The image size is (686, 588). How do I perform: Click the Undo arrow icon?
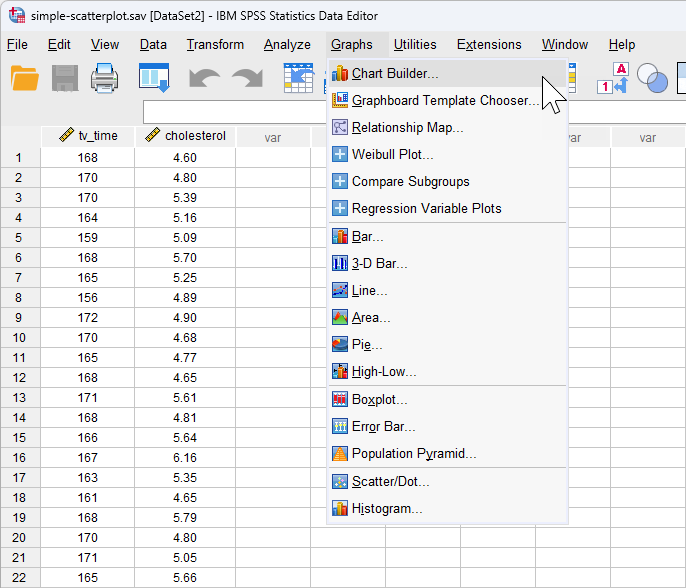click(x=204, y=79)
